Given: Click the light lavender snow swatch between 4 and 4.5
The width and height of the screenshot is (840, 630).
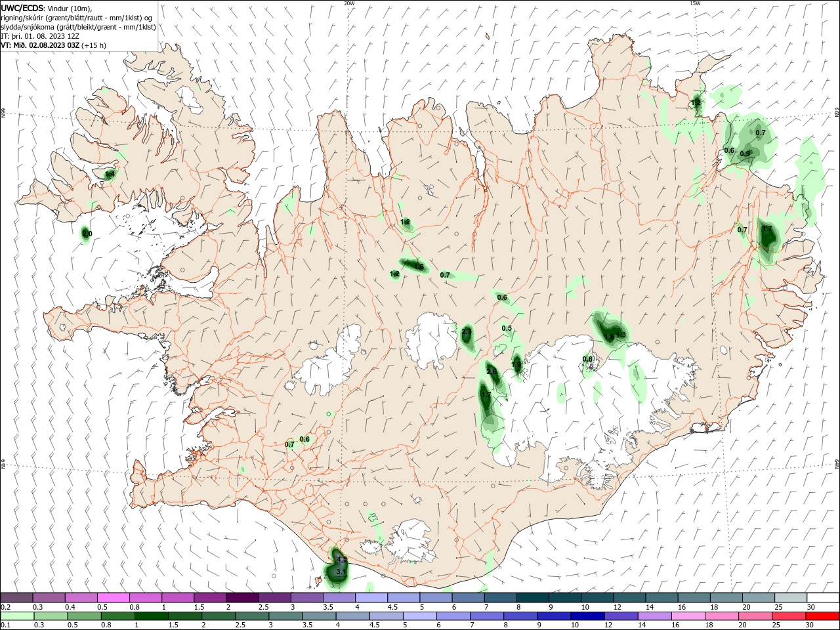Looking at the screenshot, I should [371, 597].
